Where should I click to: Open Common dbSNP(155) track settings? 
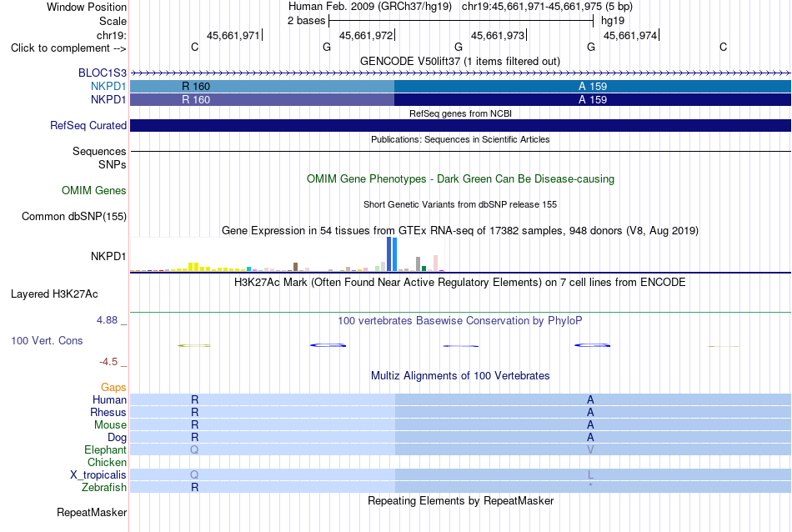point(74,216)
